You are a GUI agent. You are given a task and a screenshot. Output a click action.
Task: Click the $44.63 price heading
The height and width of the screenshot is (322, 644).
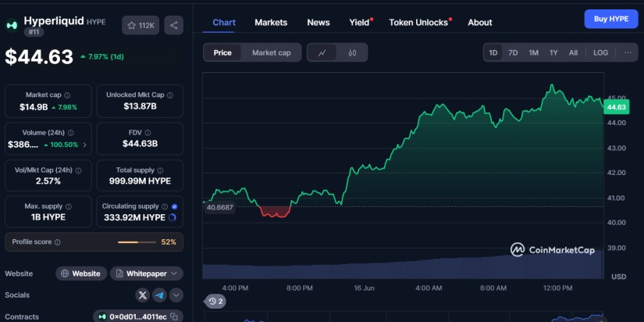tap(39, 57)
